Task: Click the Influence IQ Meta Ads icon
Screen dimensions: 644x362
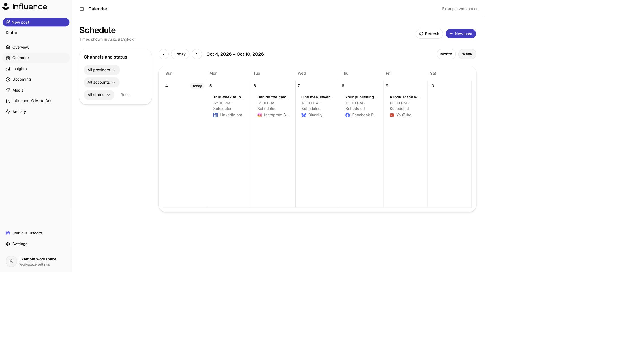Action: point(8,101)
